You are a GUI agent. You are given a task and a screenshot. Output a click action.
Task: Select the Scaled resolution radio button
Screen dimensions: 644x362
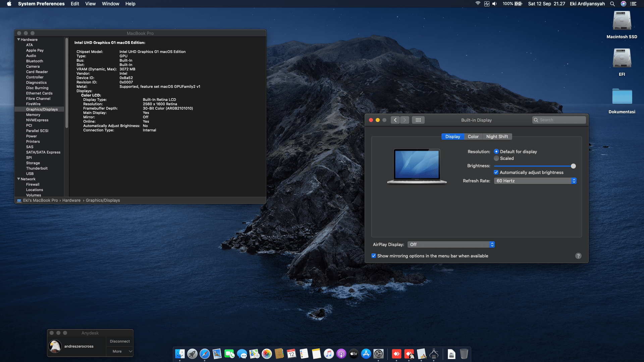tap(496, 158)
